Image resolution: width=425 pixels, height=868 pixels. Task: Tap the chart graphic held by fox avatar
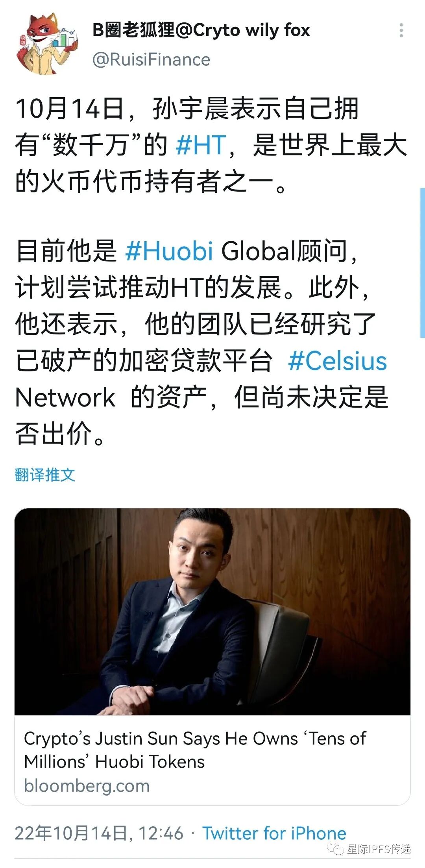point(64,37)
